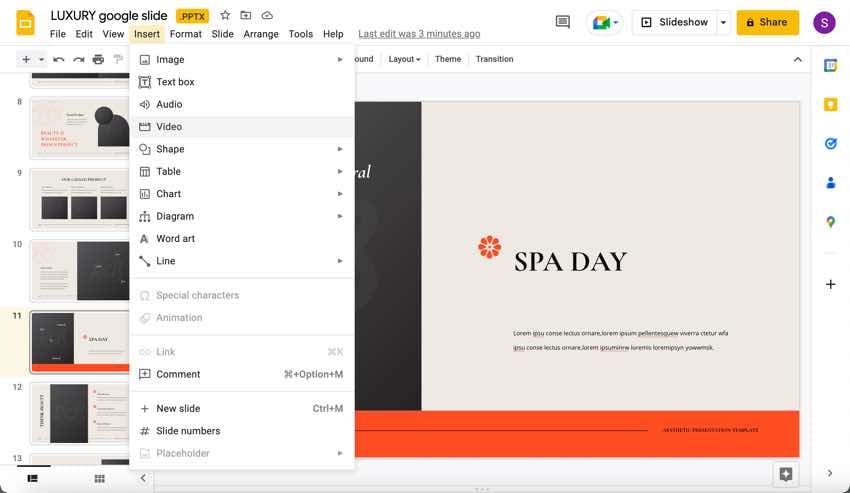Expand the Layout dropdown

(x=404, y=60)
